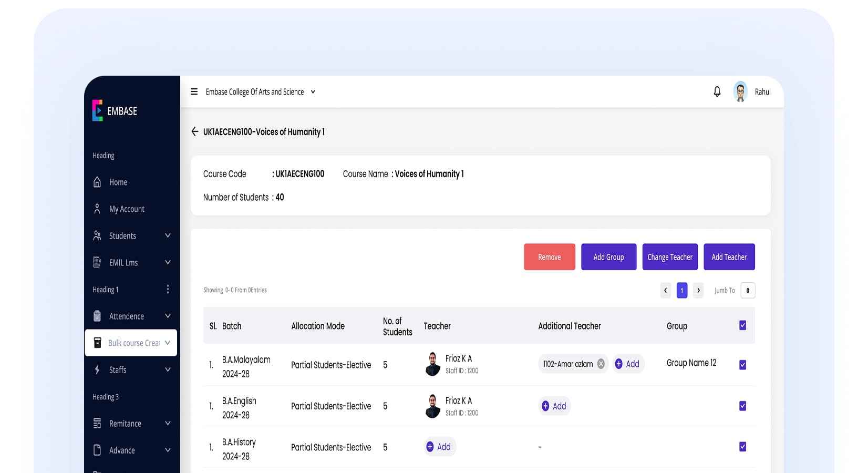The height and width of the screenshot is (473, 868).
Task: Click the Staffs lightning icon
Action: 97,369
